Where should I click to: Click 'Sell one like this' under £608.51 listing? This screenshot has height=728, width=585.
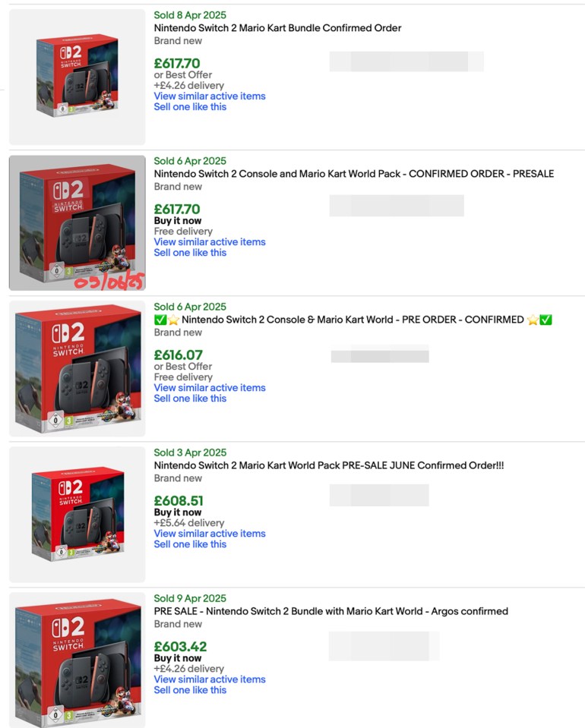pyautogui.click(x=190, y=544)
